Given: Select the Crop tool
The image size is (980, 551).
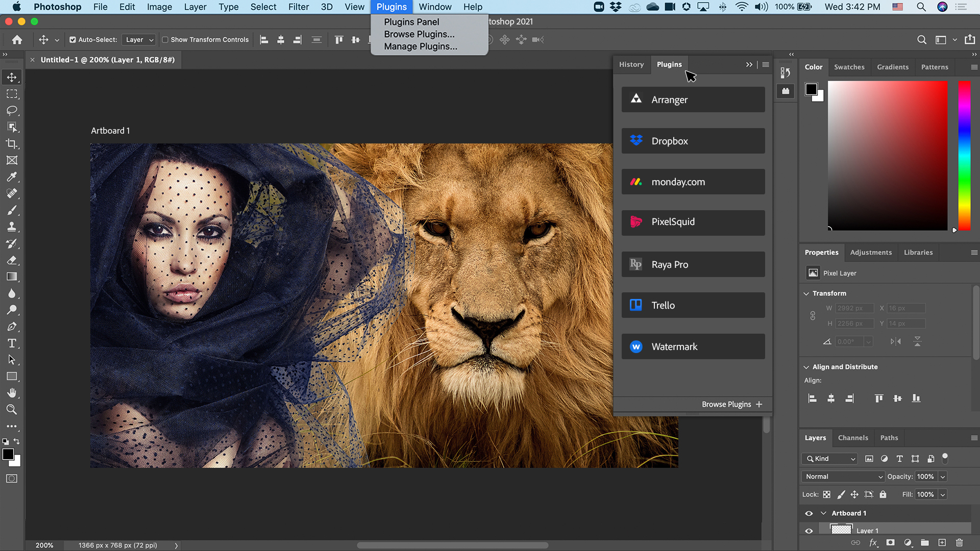Looking at the screenshot, I should point(12,143).
